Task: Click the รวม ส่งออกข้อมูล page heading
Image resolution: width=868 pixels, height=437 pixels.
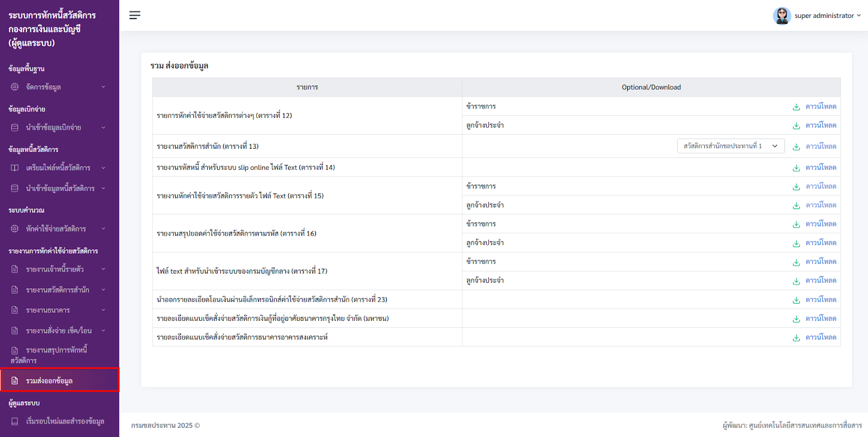Action: coord(180,66)
